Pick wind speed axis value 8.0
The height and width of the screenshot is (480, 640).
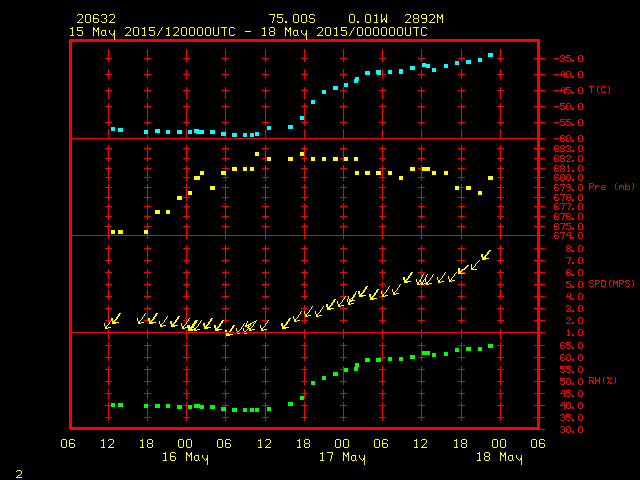575,249
